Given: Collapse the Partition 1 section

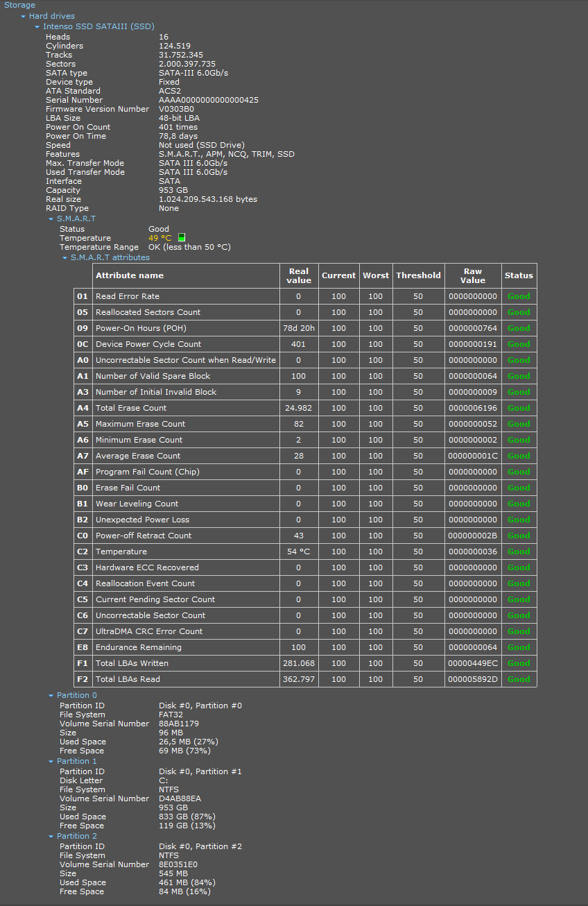Looking at the screenshot, I should (51, 761).
